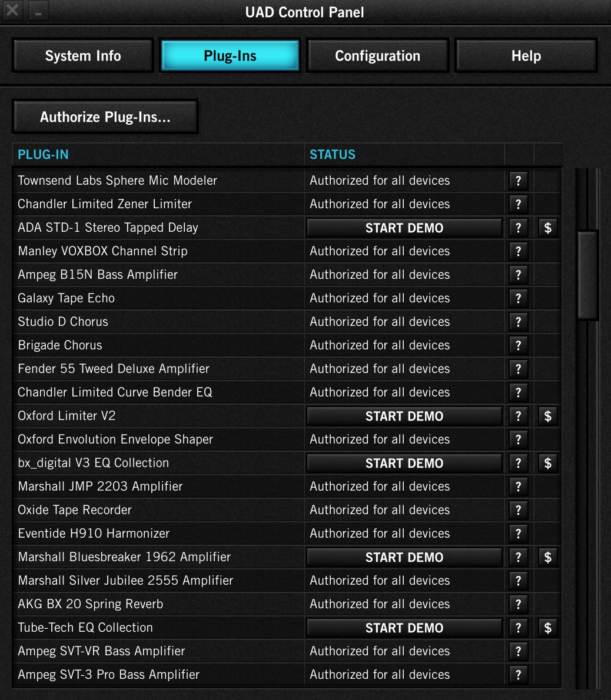Image resolution: width=611 pixels, height=700 pixels.
Task: Open help for Chandler Limited Curve Bender EQ
Action: (x=518, y=392)
